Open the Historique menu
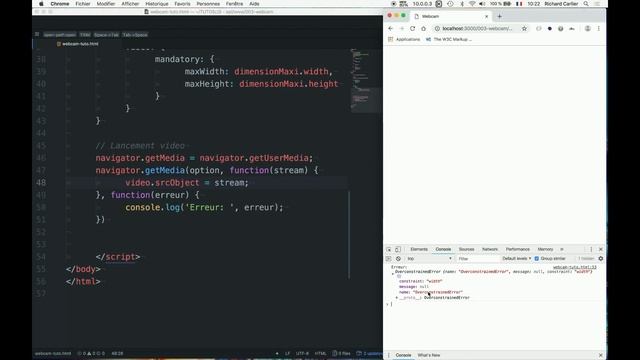This screenshot has width=640, height=360. point(157,4)
